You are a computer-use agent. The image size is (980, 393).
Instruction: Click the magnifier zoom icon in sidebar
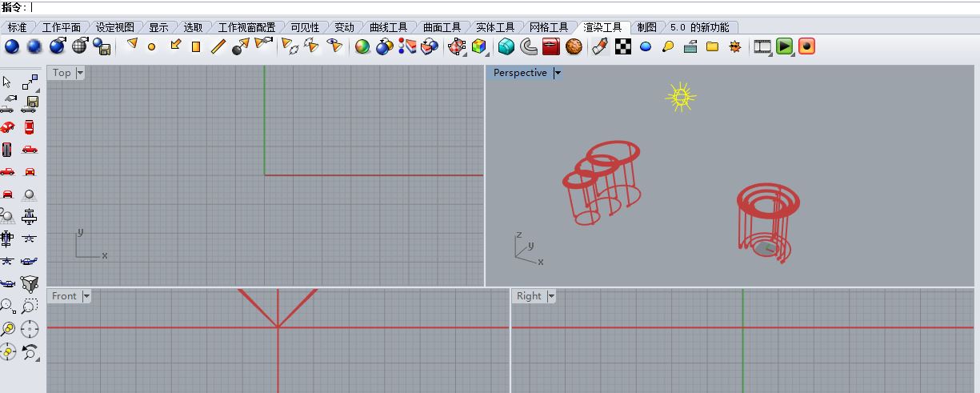click(7, 306)
